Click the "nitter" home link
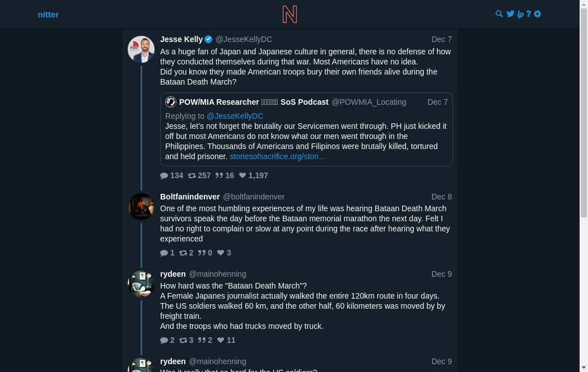This screenshot has width=588, height=372. (48, 15)
